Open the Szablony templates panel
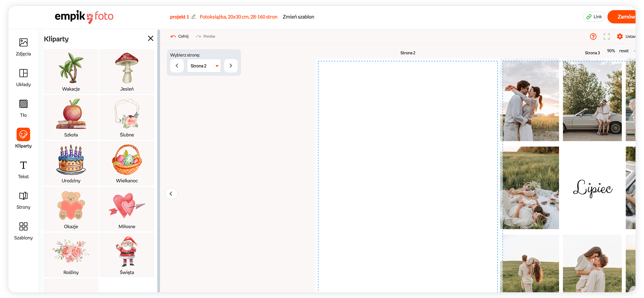This screenshot has width=644, height=298. pos(23,231)
